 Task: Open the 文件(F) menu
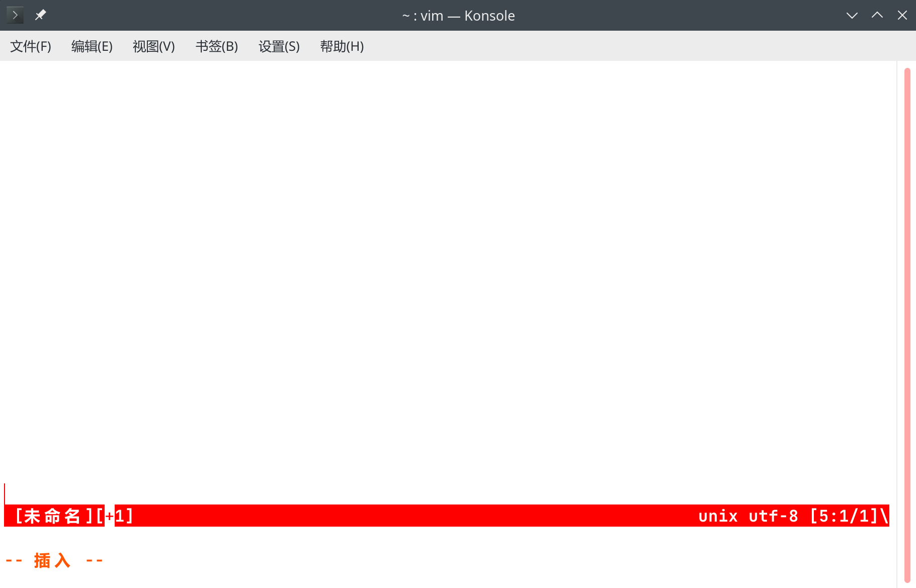coord(31,46)
